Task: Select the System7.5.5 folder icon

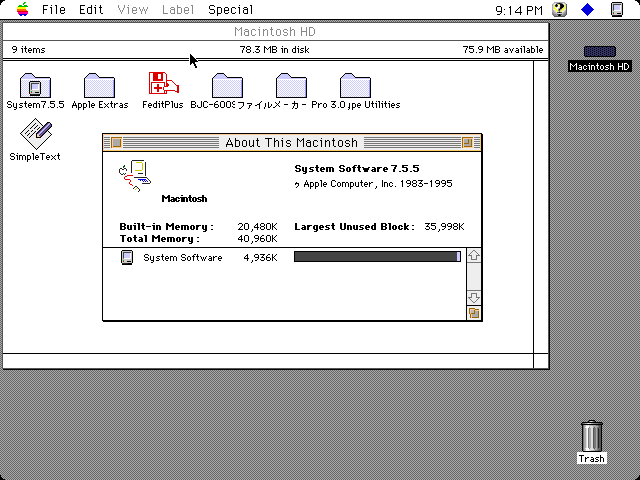Action: pos(35,85)
